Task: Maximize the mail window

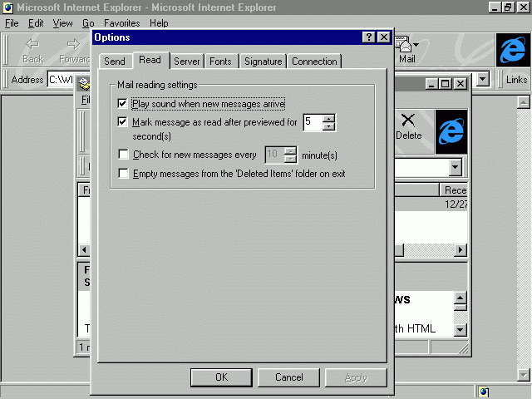Action: pyautogui.click(x=446, y=83)
